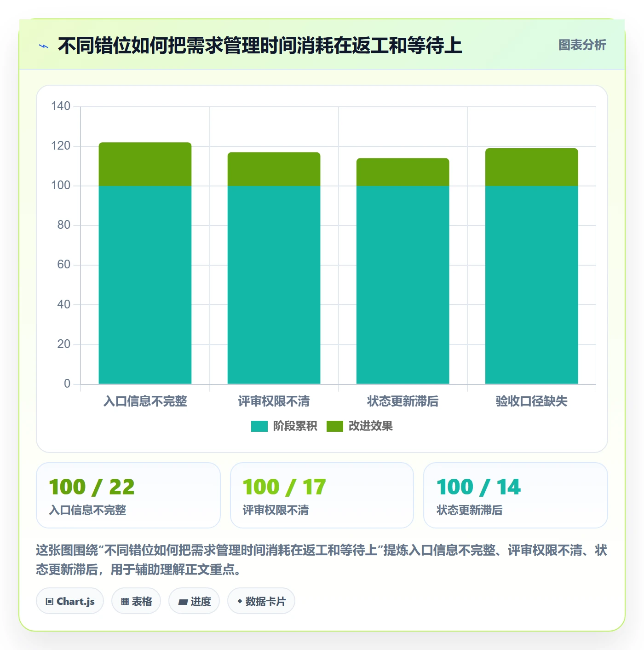This screenshot has width=644, height=650.
Task: Click the y-axis value 80
Action: 64,225
